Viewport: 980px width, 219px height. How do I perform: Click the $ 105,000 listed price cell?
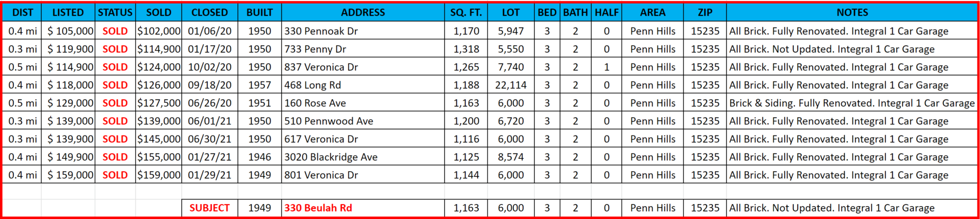pos(68,31)
